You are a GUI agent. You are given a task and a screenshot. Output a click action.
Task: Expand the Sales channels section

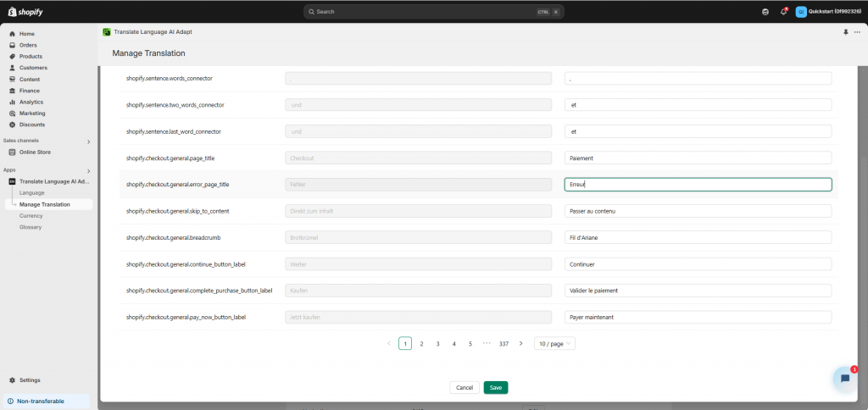pos(88,141)
